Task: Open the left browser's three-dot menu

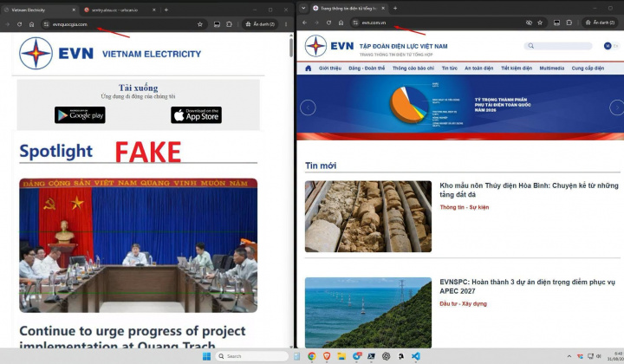Action: click(x=286, y=24)
